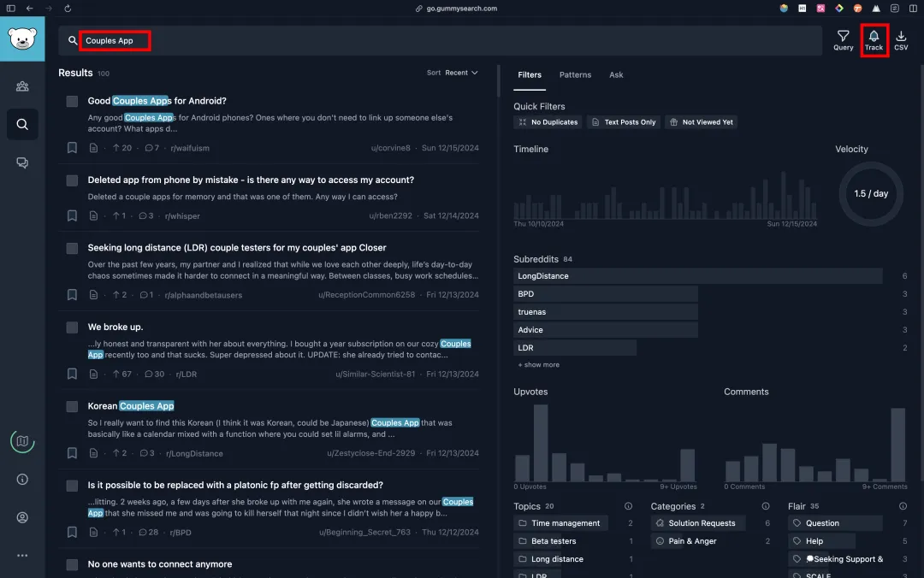Toggle the browser sidebar panel icon
This screenshot has width=924, height=578.
[10, 9]
